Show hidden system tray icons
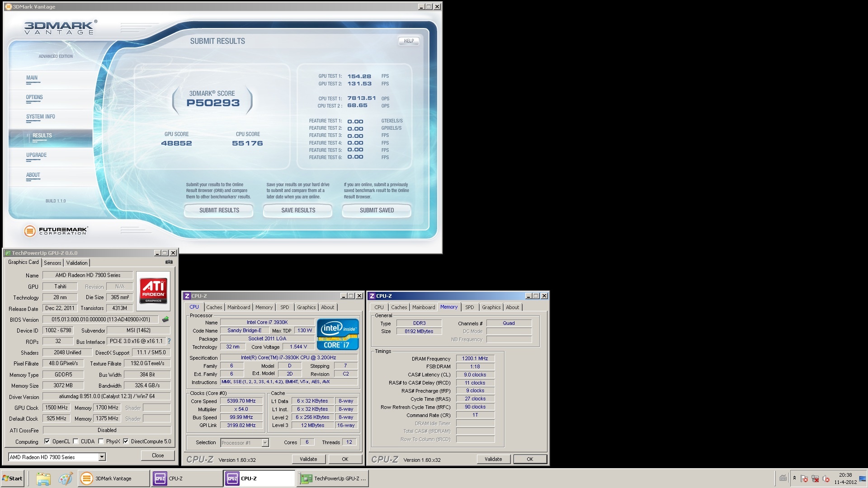 pyautogui.click(x=794, y=478)
